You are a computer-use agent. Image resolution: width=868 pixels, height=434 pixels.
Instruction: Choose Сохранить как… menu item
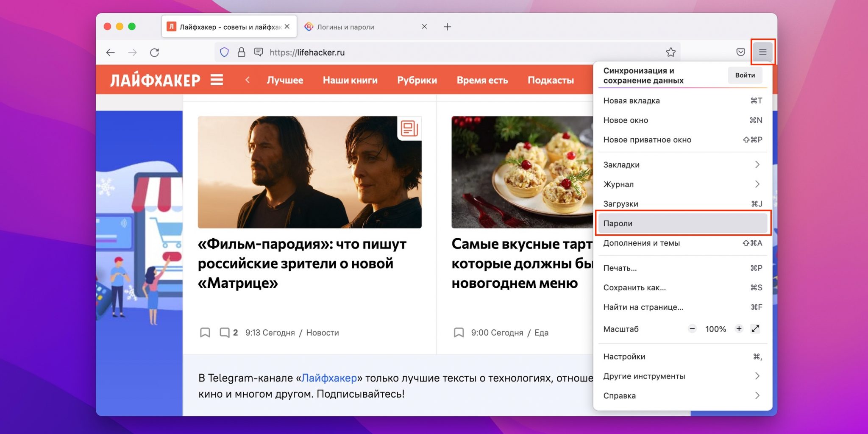pyautogui.click(x=682, y=287)
